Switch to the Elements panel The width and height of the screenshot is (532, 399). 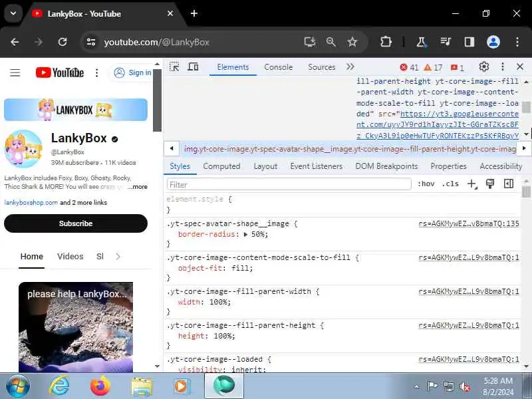point(233,67)
